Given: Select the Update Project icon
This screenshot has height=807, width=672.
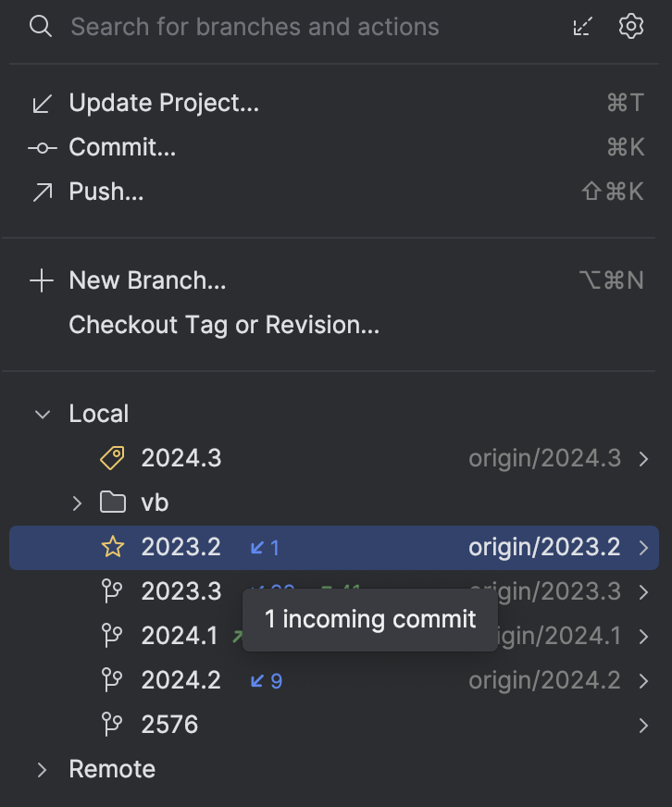Looking at the screenshot, I should (x=41, y=103).
